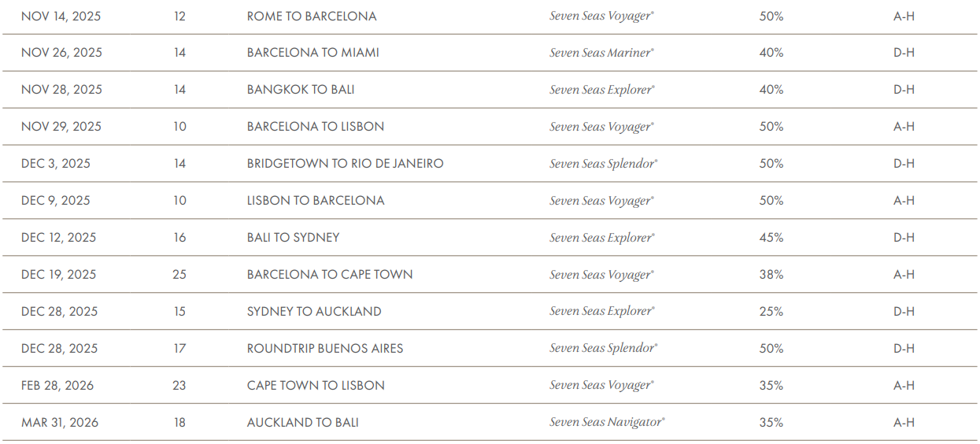Click the MAR 31, 2026 departure date
This screenshot has height=444, width=980.
[x=60, y=423]
